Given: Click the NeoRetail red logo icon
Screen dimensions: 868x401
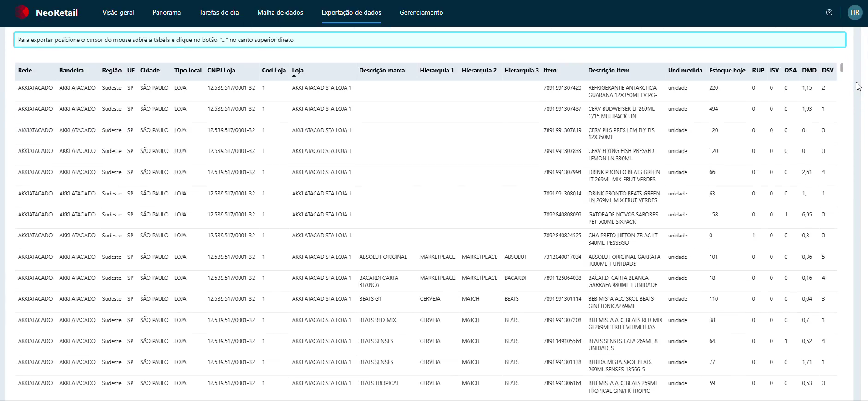Looking at the screenshot, I should point(21,12).
